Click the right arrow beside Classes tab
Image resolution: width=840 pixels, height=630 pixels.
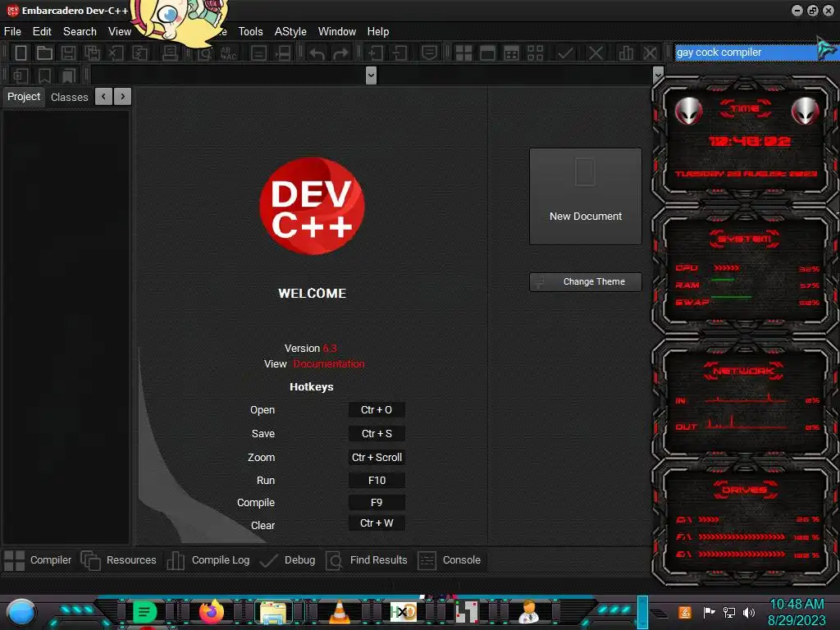(123, 97)
